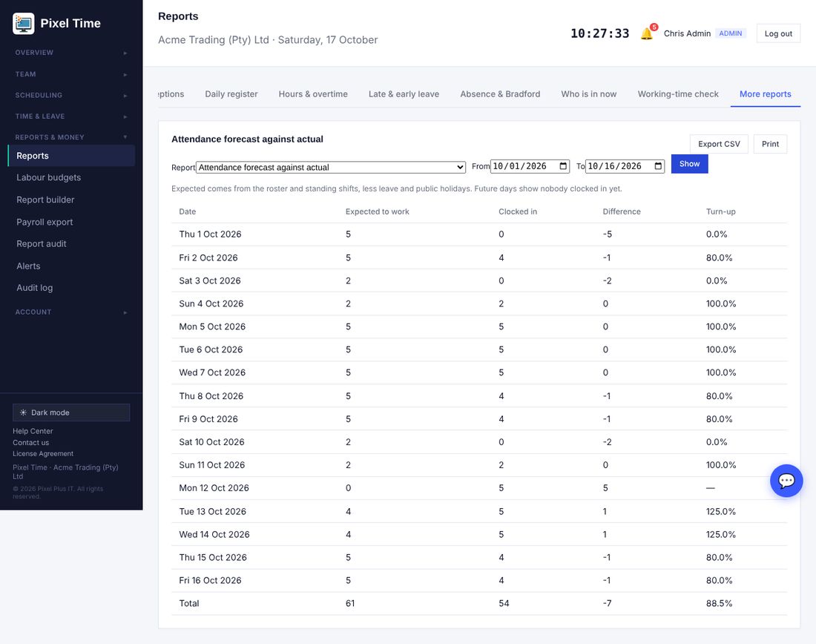Switch to the Daily register tab

(x=231, y=94)
